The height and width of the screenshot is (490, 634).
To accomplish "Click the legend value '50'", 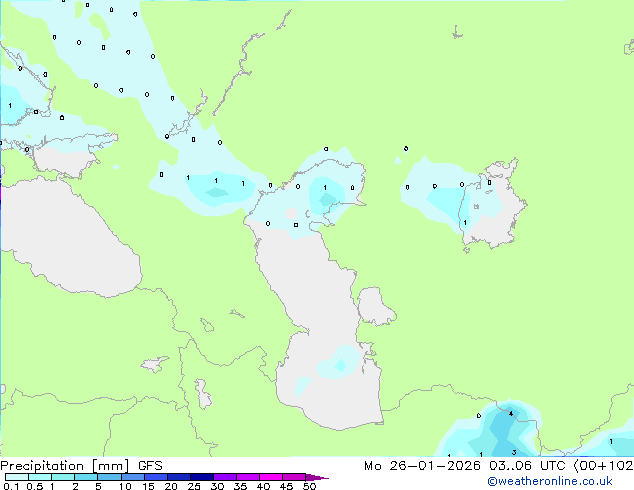I will (309, 486).
